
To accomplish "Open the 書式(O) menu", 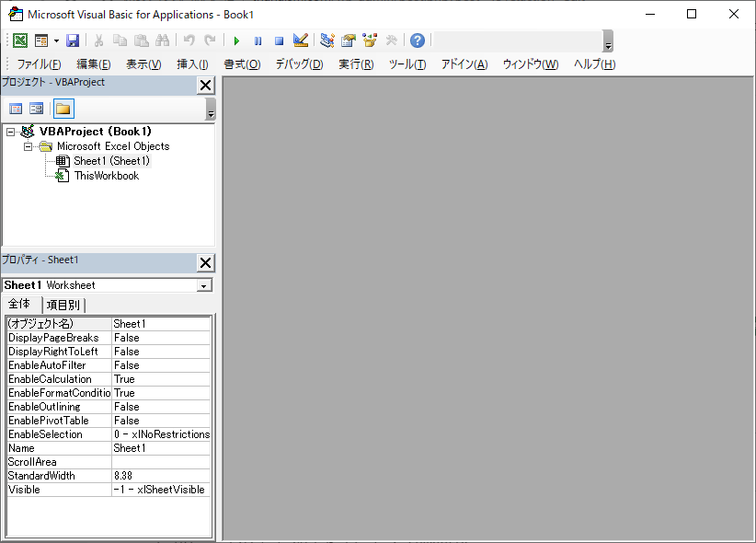I will tap(242, 64).
